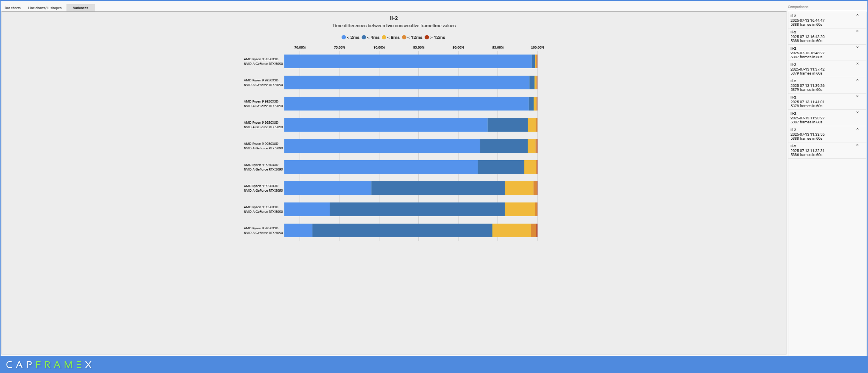The height and width of the screenshot is (373, 868).
Task: Click the CapFrameX logo
Action: (49, 365)
